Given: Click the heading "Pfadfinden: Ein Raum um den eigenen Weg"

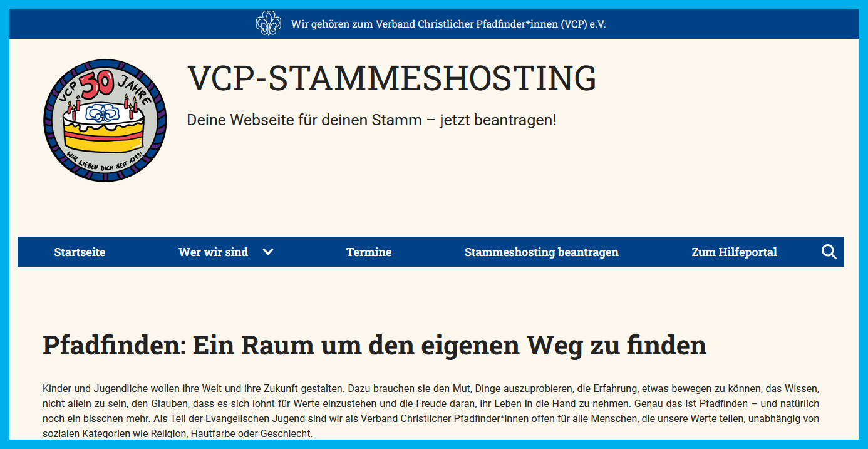Looking at the screenshot, I should [x=374, y=346].
